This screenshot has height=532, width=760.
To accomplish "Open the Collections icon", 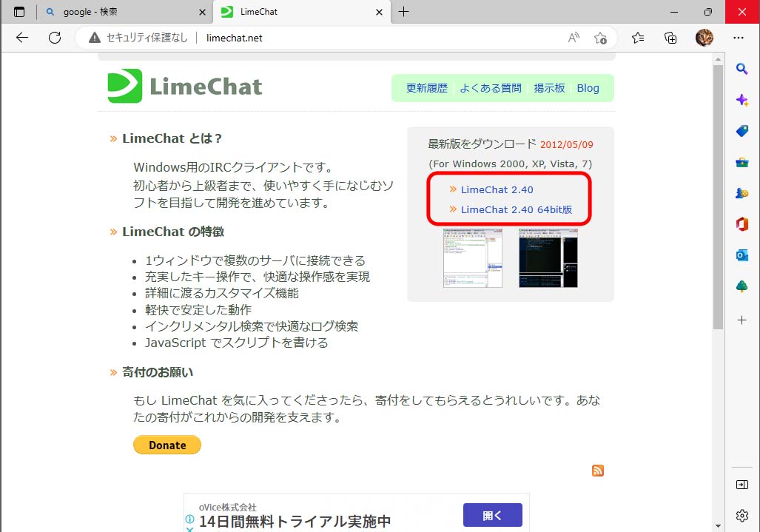I will click(x=670, y=38).
